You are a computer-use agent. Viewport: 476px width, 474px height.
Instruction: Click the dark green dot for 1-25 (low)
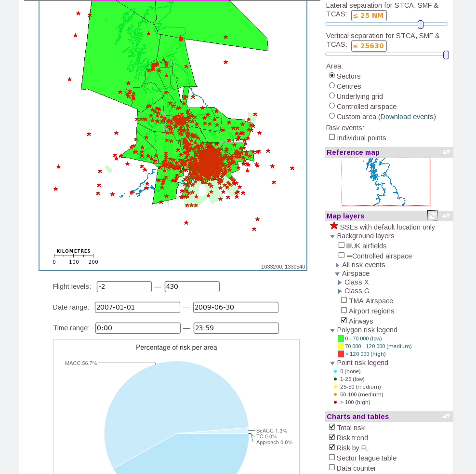point(335,379)
